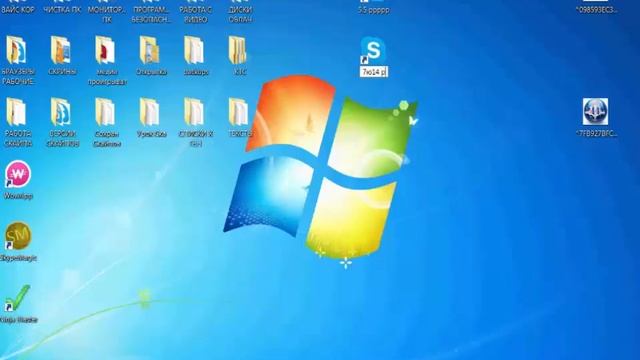The width and height of the screenshot is (640, 360).
Task: Select the folder beneath ДИСКИ label
Action: [x=238, y=51]
